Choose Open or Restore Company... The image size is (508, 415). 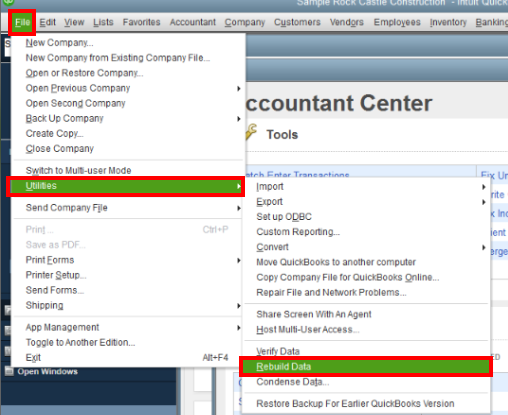click(x=127, y=73)
